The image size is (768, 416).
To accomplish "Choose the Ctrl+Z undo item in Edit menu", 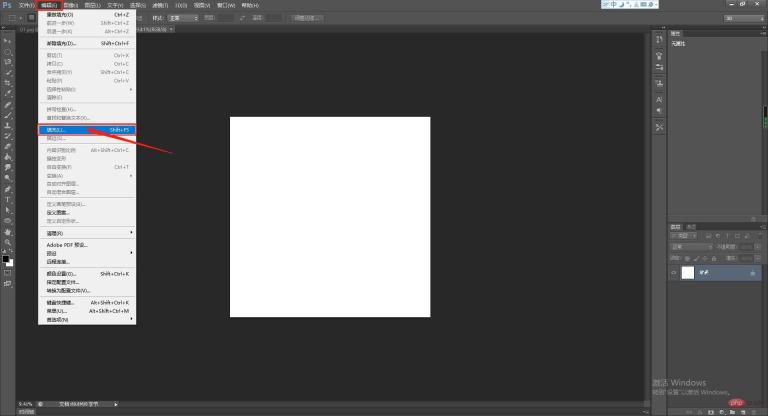I will [x=87, y=15].
